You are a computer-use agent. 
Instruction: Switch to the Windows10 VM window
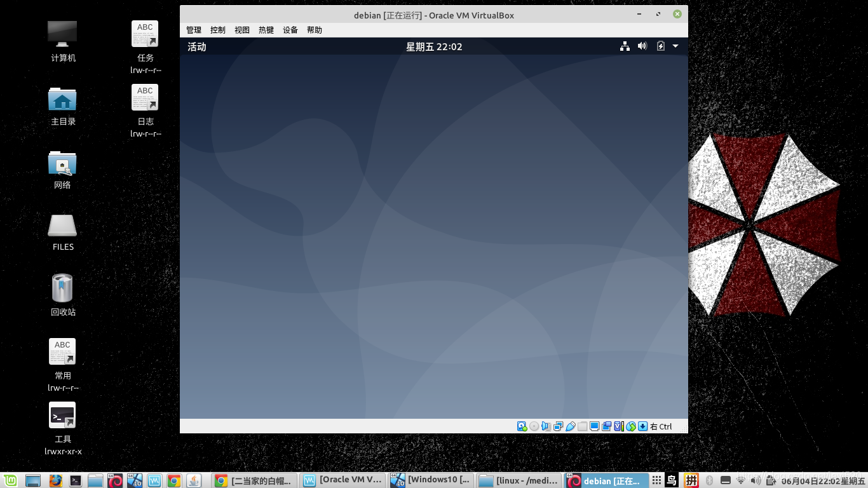[431, 480]
